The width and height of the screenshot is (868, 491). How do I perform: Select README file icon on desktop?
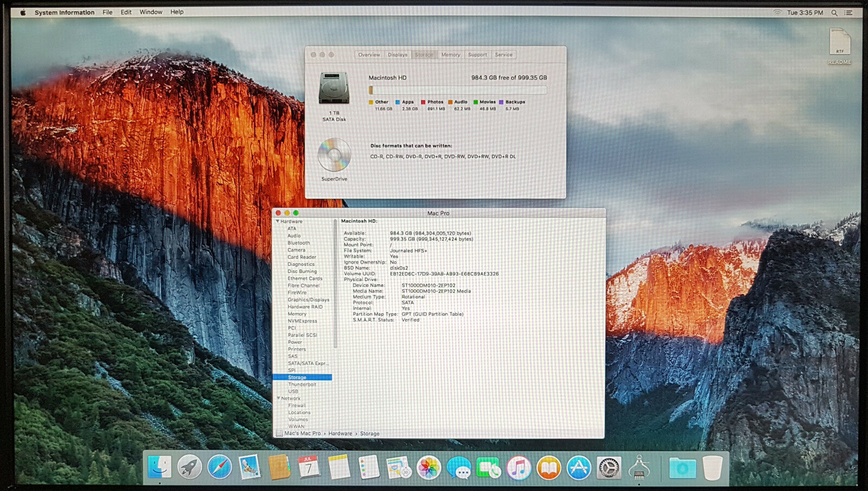[x=839, y=42]
